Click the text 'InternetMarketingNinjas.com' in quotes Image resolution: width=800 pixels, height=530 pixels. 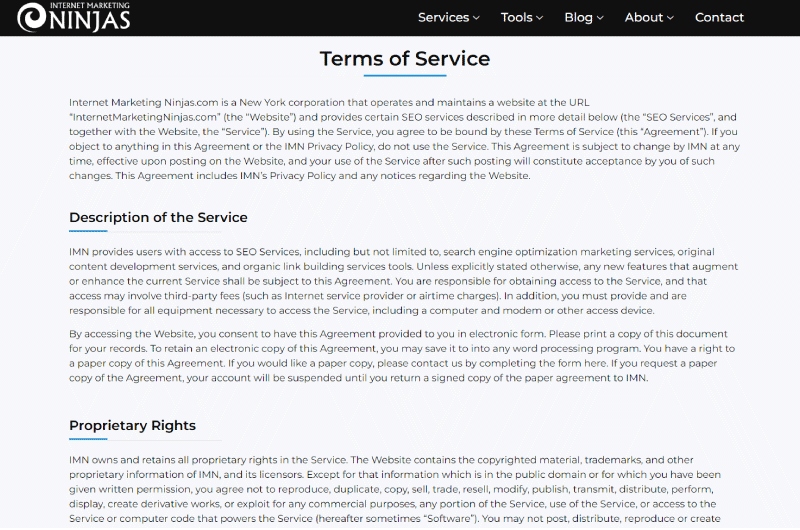coord(145,117)
